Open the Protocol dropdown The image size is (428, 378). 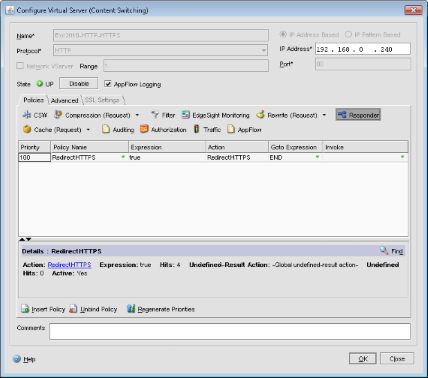pyautogui.click(x=264, y=50)
